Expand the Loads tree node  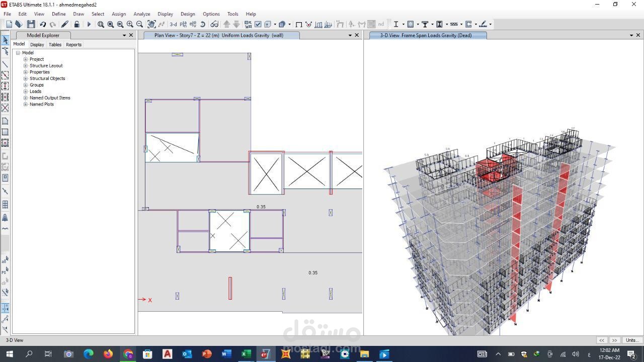pyautogui.click(x=26, y=92)
